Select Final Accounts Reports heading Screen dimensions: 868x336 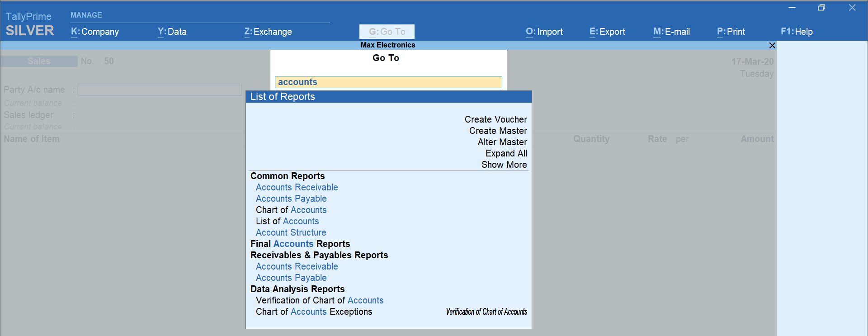tap(300, 244)
